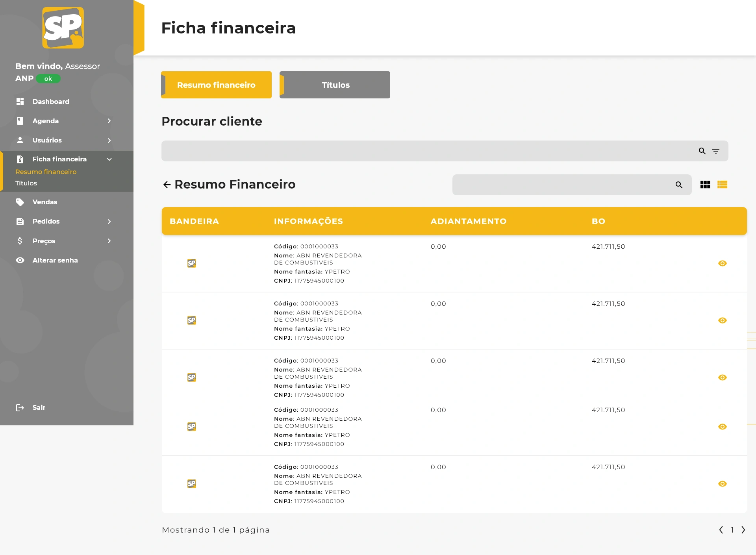The height and width of the screenshot is (555, 756).
Task: Click back arrow next to Resumo Financeiro
Action: pyautogui.click(x=167, y=185)
